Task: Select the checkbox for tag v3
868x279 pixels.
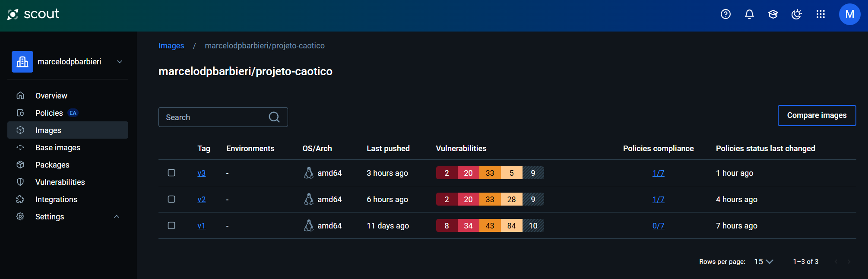Action: coord(171,173)
